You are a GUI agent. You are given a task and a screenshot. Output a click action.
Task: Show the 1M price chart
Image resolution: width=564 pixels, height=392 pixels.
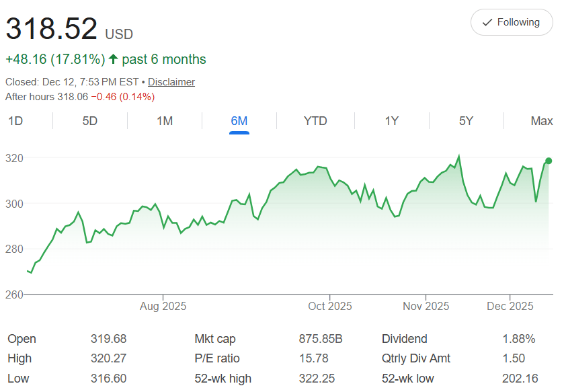click(x=165, y=121)
